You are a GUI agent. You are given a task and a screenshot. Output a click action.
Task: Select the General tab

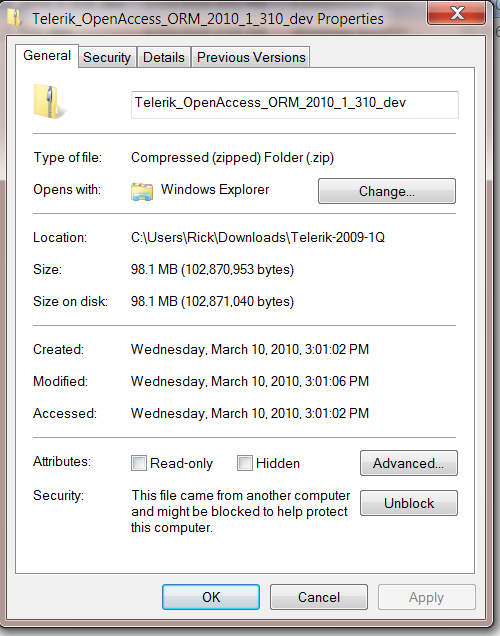(x=47, y=56)
